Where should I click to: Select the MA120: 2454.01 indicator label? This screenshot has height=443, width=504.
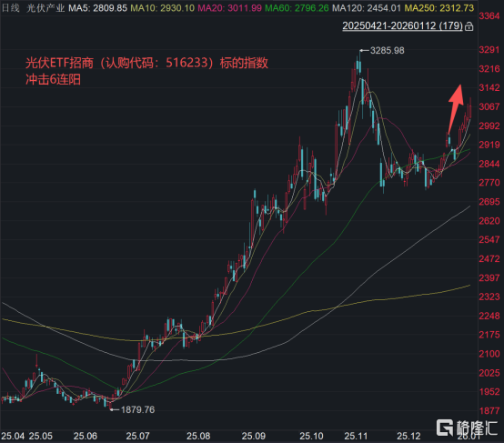[x=367, y=7]
